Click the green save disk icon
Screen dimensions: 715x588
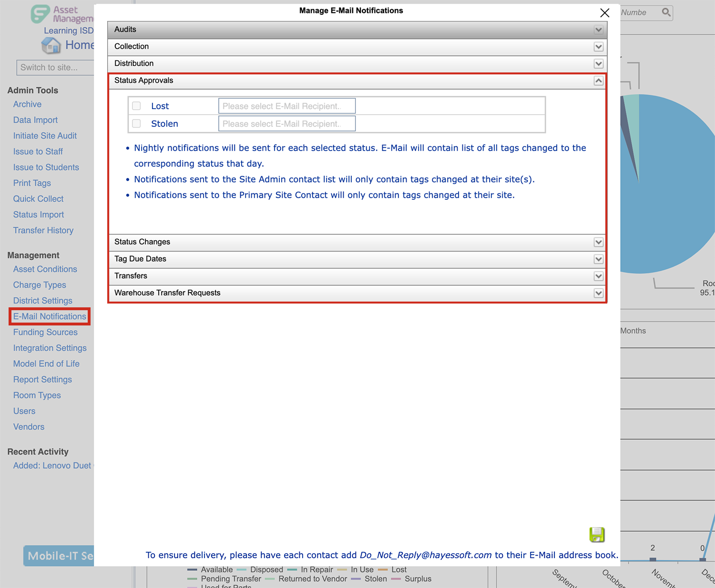pyautogui.click(x=597, y=535)
